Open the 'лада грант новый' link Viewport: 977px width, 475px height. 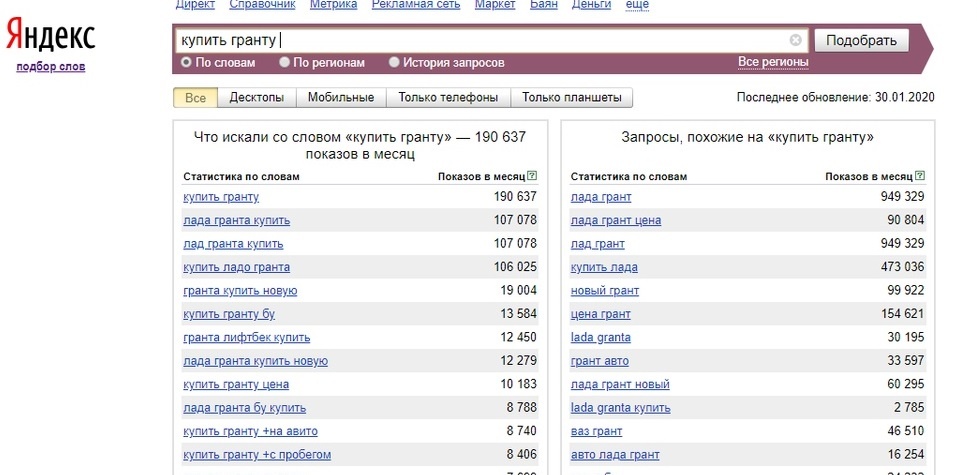pyautogui.click(x=620, y=384)
